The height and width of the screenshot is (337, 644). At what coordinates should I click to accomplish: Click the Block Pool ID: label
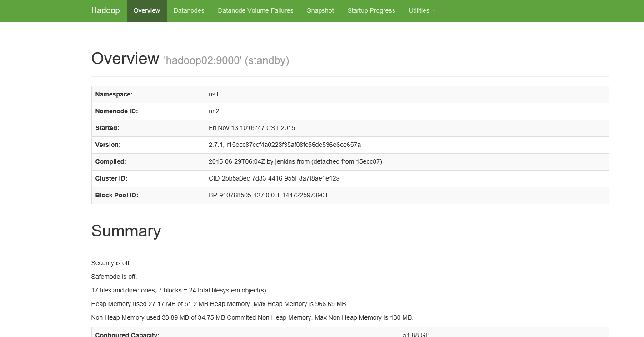point(117,196)
